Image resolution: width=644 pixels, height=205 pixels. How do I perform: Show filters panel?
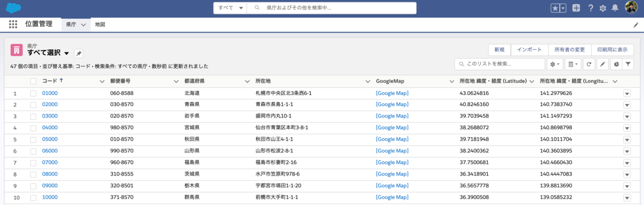(628, 64)
